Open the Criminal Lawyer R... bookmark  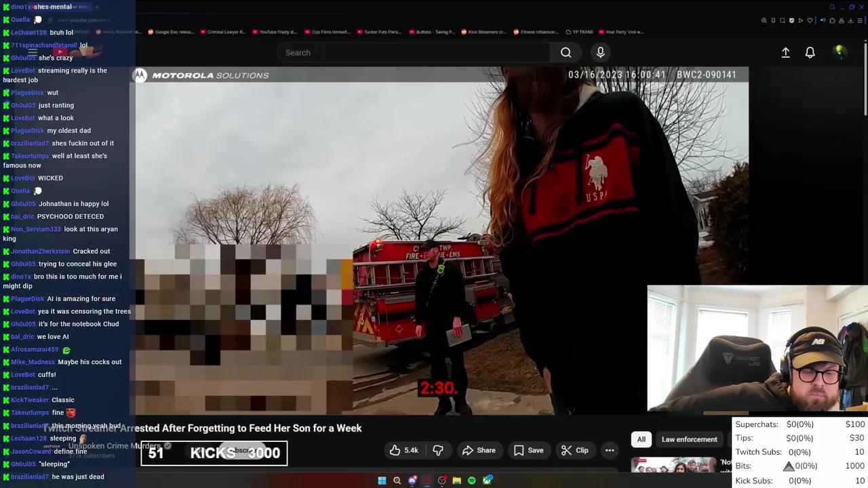(222, 32)
